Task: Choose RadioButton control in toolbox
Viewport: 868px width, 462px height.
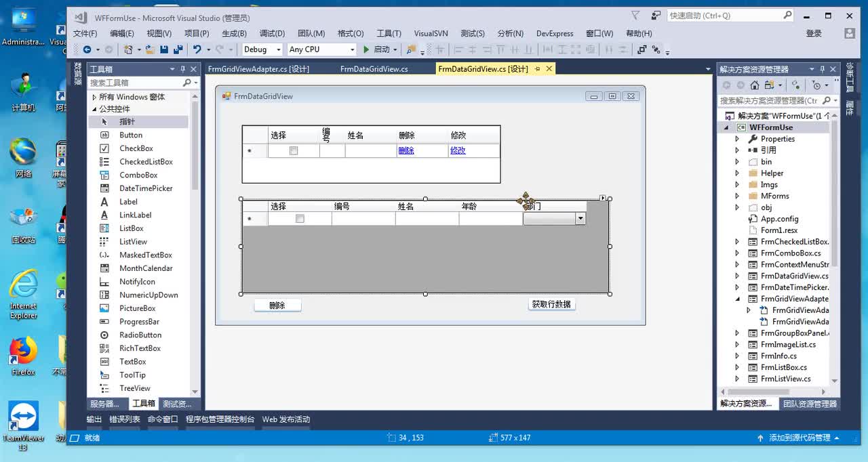Action: (140, 335)
